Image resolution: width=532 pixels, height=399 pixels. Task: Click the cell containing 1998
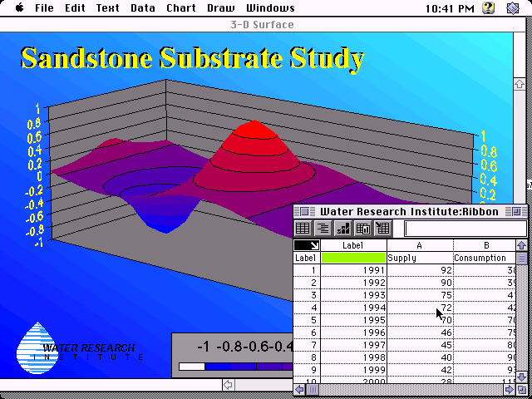[353, 357]
